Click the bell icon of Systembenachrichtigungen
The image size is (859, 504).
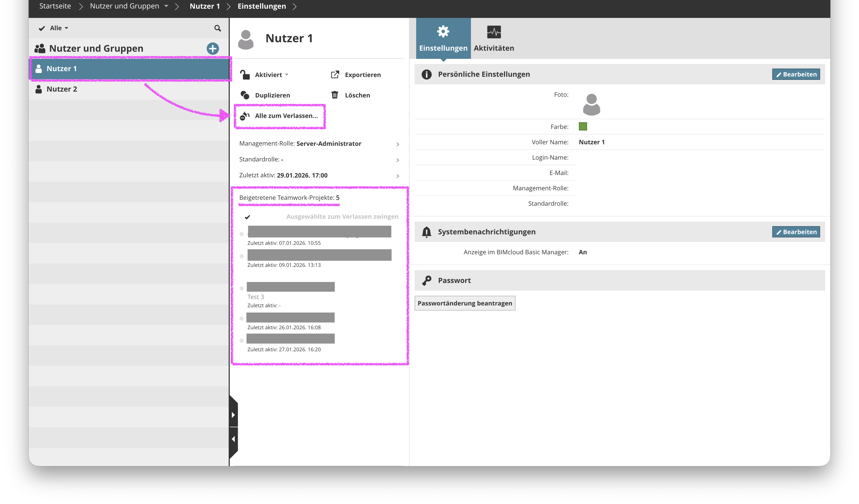coord(426,232)
